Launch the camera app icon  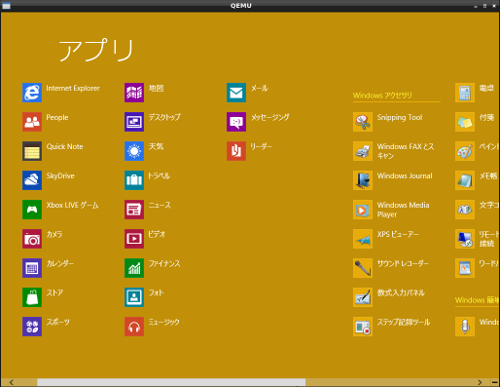click(x=32, y=239)
